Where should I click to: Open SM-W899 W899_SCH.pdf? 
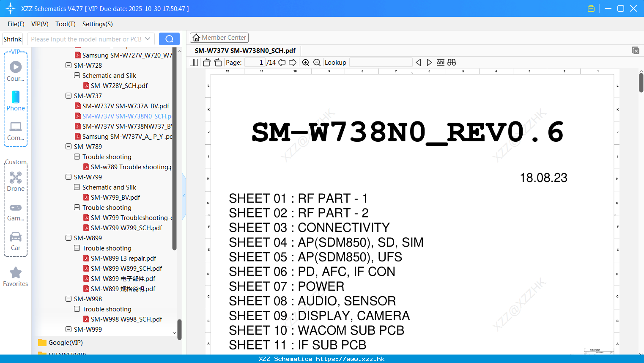pyautogui.click(x=123, y=268)
